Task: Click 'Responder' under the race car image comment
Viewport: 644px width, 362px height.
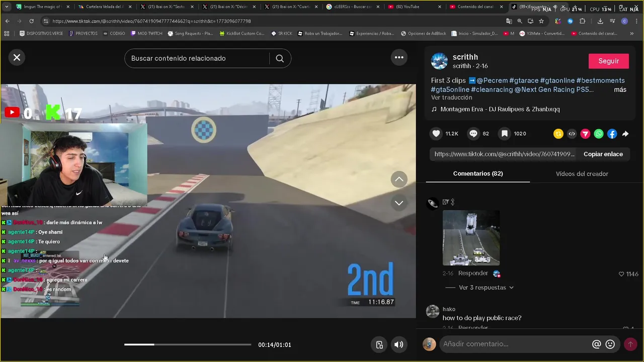Action: coord(473,273)
